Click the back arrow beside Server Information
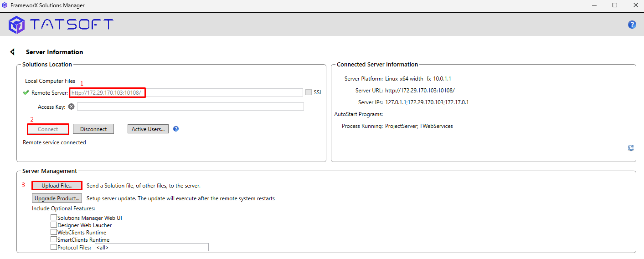The width and height of the screenshot is (644, 259). pyautogui.click(x=12, y=52)
